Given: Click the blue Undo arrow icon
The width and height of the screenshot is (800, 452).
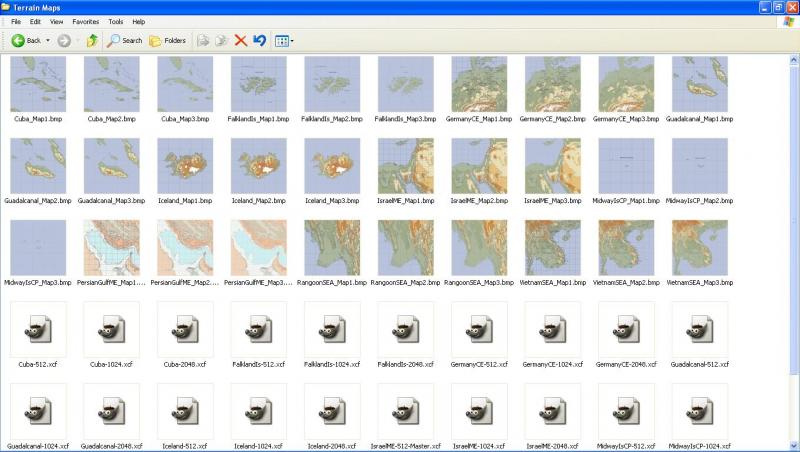Looking at the screenshot, I should point(260,40).
